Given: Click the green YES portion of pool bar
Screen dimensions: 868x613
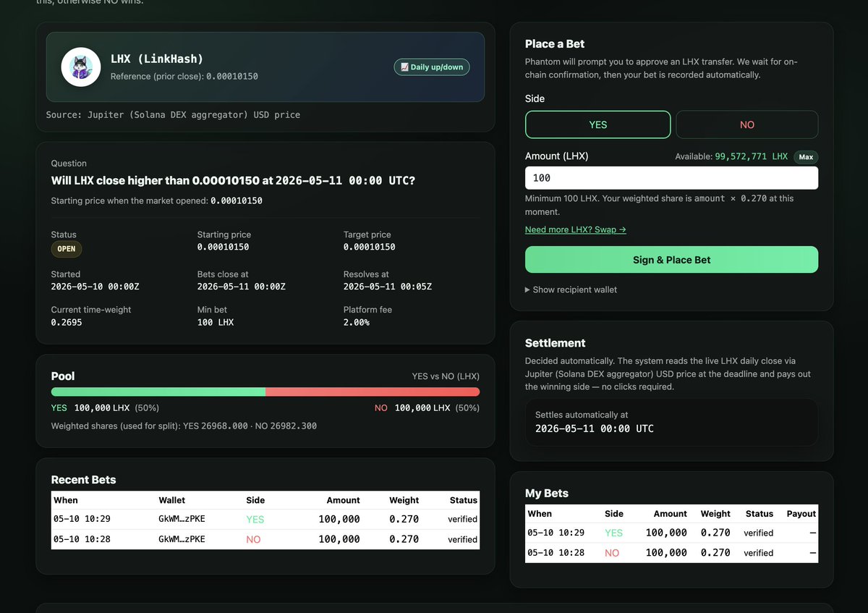Looking at the screenshot, I should tap(158, 392).
